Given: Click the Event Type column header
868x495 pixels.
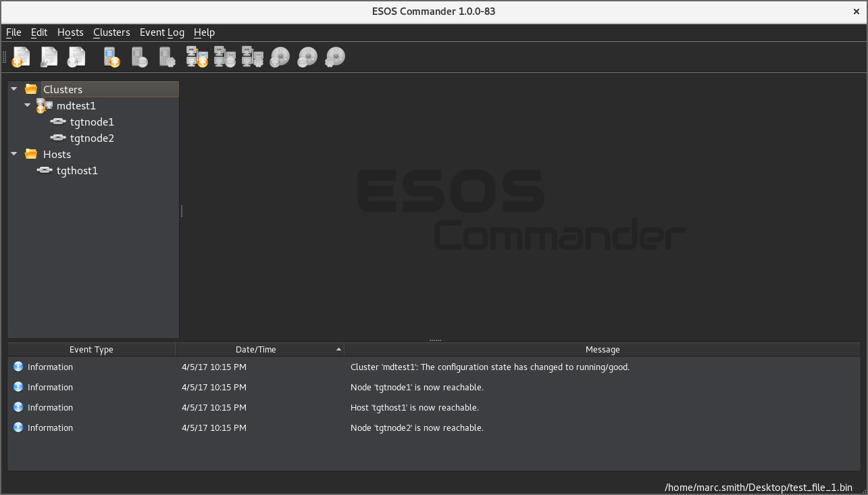Looking at the screenshot, I should tap(91, 350).
